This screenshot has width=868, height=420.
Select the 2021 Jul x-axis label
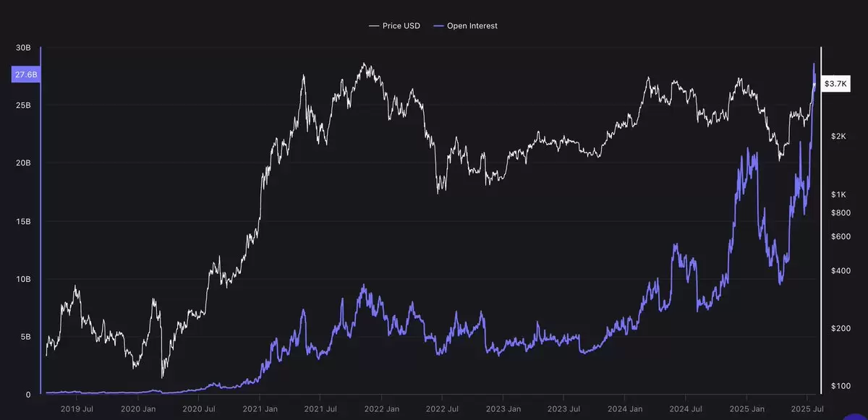pos(320,408)
